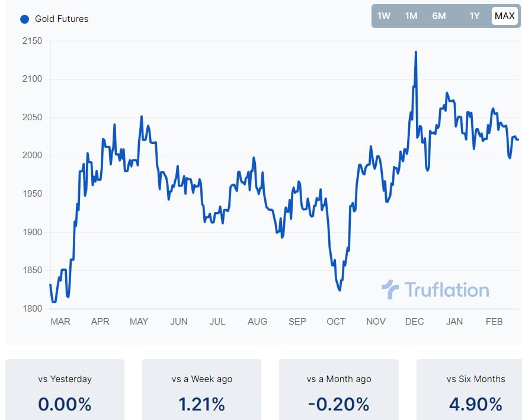Click the -0.20% monthly change value

(339, 405)
